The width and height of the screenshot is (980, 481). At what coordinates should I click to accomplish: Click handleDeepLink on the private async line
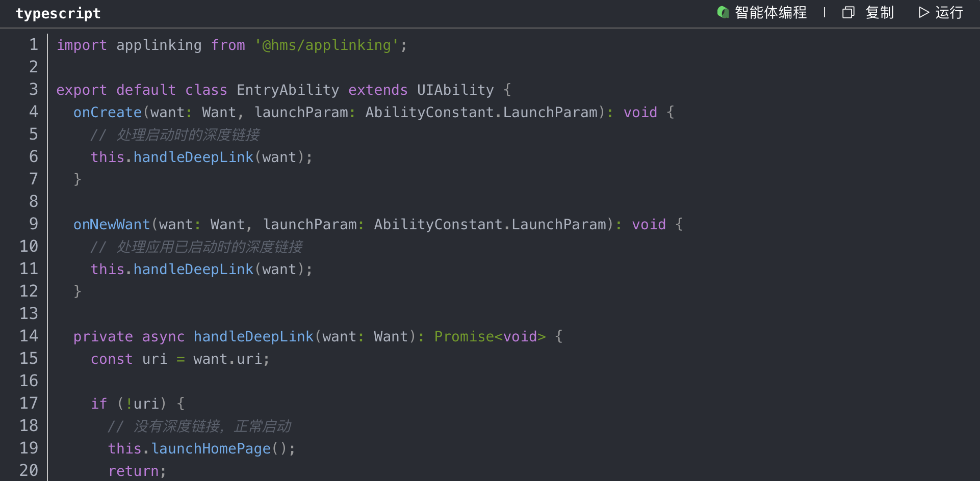click(x=253, y=337)
